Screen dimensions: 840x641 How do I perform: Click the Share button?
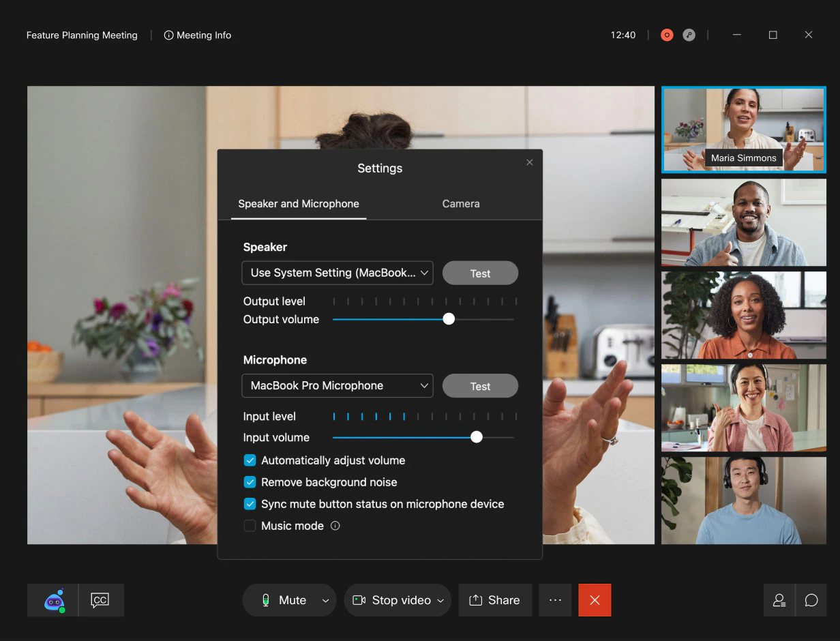click(494, 600)
